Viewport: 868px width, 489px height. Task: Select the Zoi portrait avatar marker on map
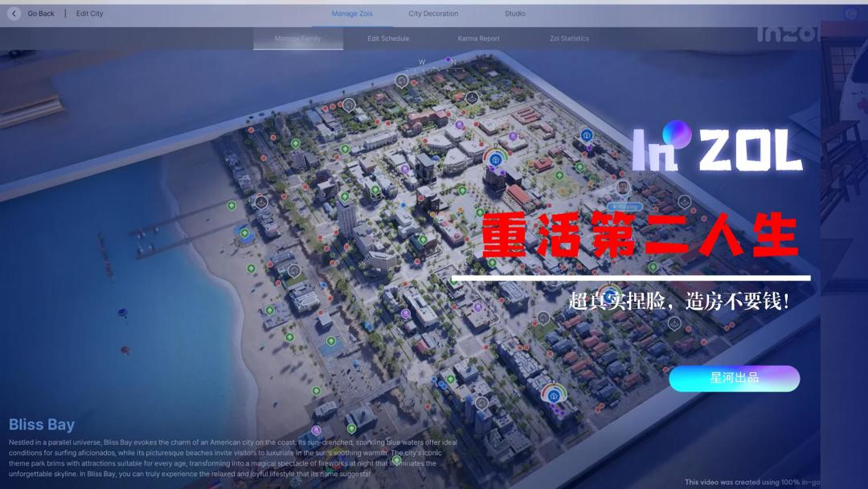click(624, 188)
